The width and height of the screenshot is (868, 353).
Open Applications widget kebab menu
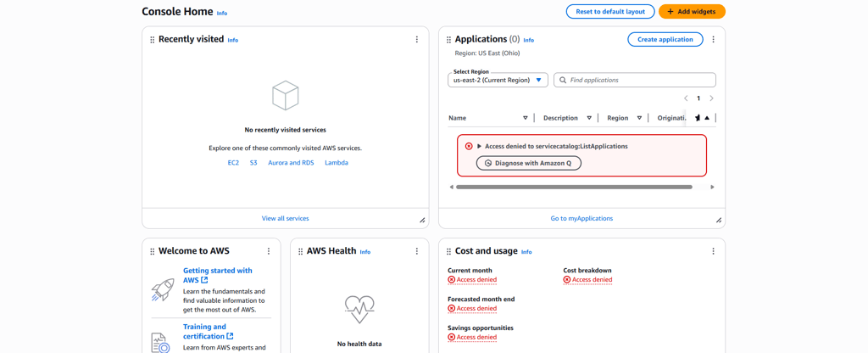coord(713,39)
